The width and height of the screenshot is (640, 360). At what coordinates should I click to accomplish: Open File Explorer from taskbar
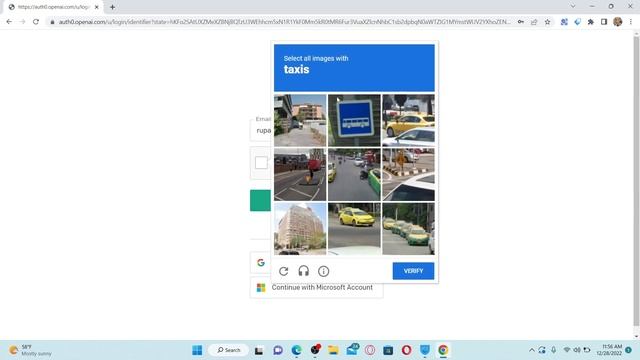[x=333, y=350]
